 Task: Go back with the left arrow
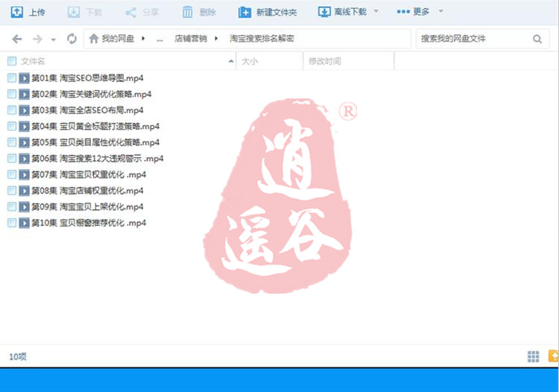tap(16, 39)
